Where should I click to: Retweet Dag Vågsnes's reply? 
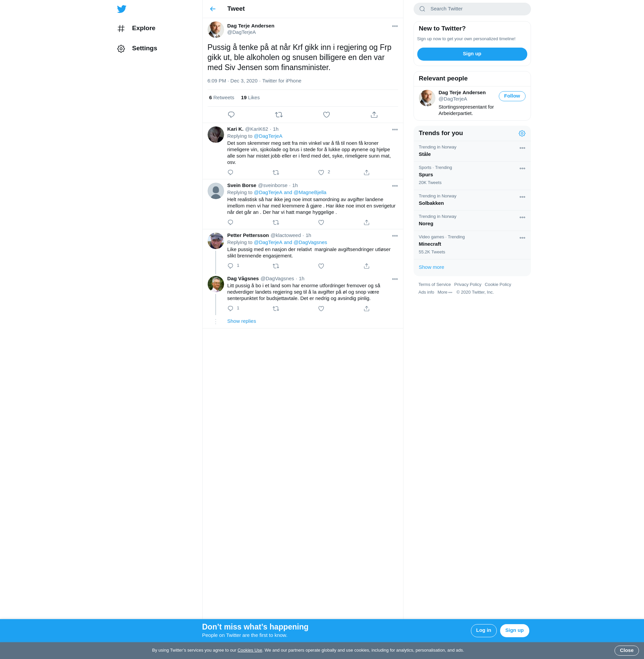(x=276, y=308)
